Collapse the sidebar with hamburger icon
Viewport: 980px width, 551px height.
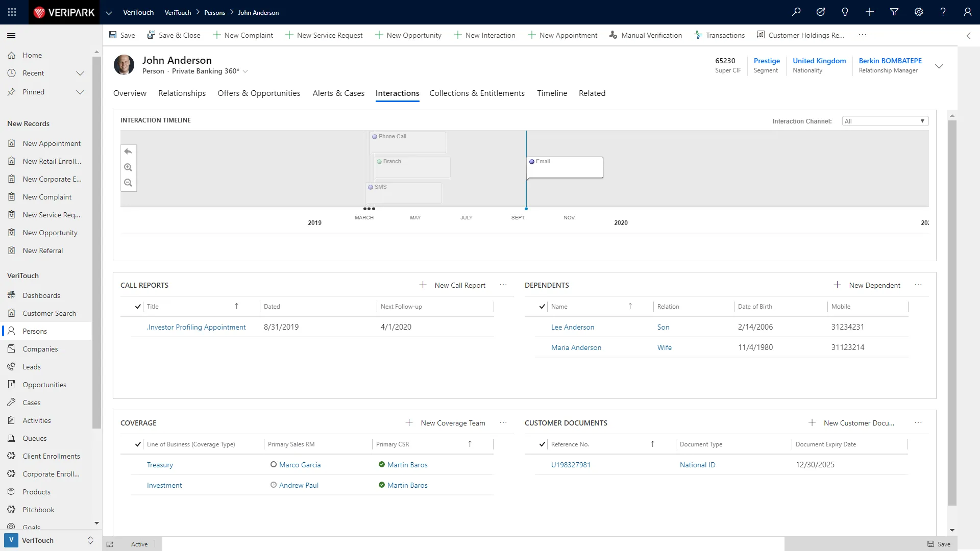point(11,35)
